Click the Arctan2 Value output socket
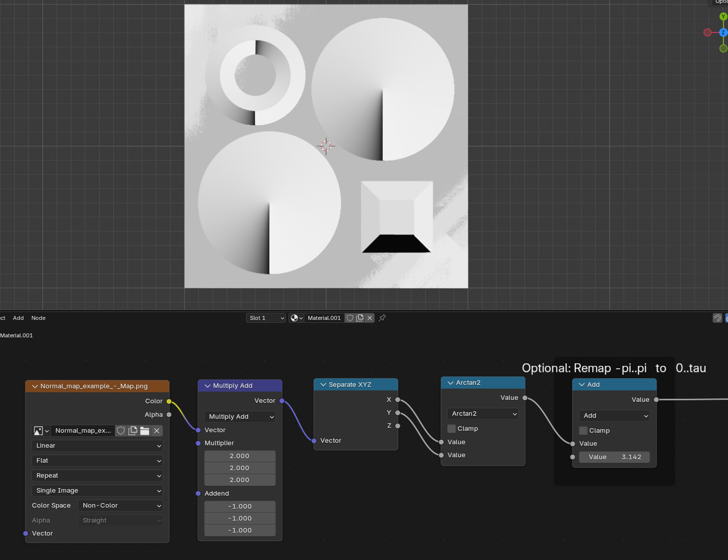The height and width of the screenshot is (560, 728). [525, 398]
